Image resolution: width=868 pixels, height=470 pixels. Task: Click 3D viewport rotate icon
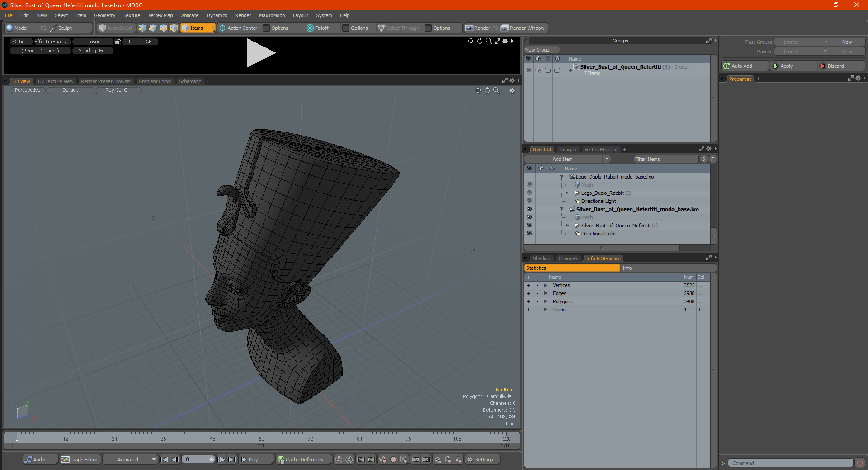pos(487,90)
